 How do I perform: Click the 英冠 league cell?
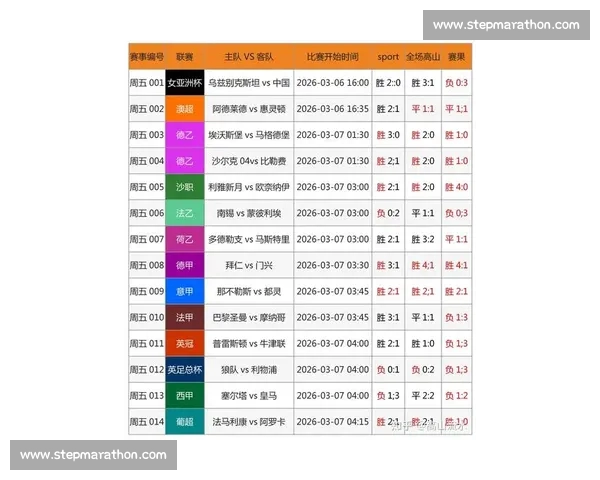[x=185, y=343]
